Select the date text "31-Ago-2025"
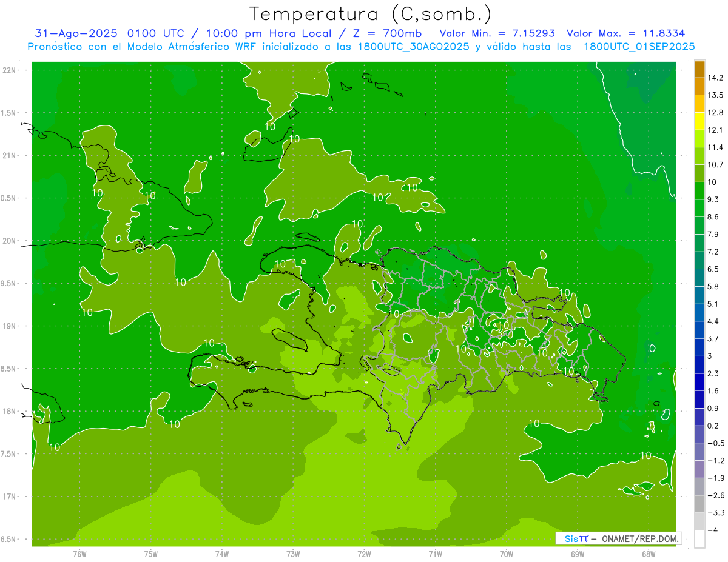 [76, 33]
